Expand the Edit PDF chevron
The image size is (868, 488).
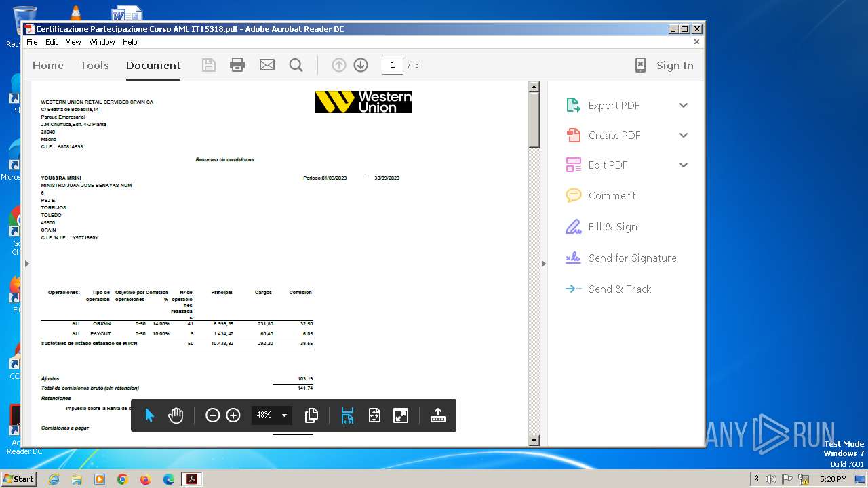tap(684, 165)
